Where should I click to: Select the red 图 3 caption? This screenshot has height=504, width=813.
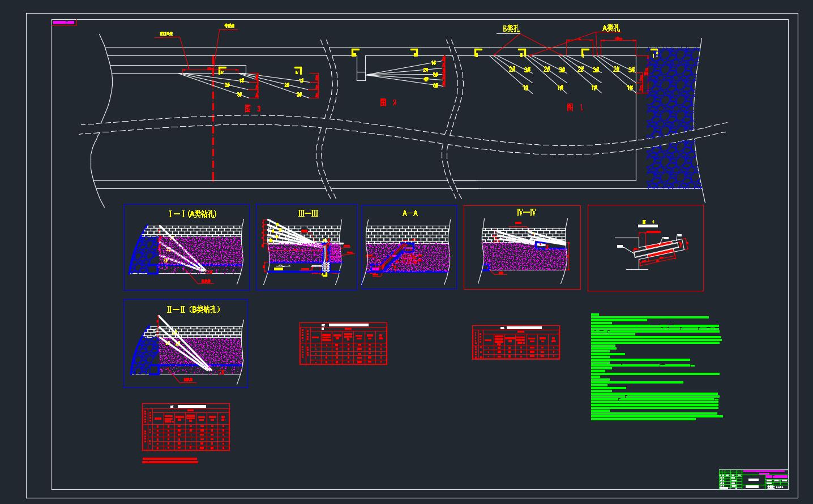pyautogui.click(x=253, y=109)
